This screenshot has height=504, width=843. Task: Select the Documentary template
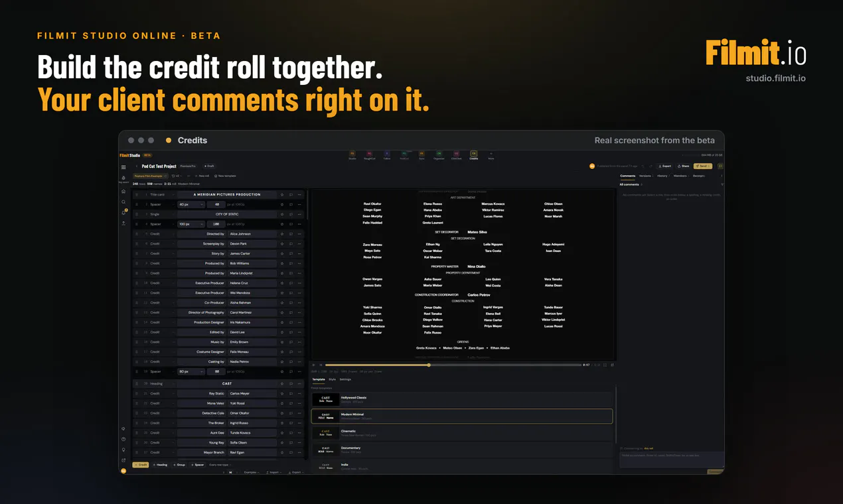(x=461, y=450)
